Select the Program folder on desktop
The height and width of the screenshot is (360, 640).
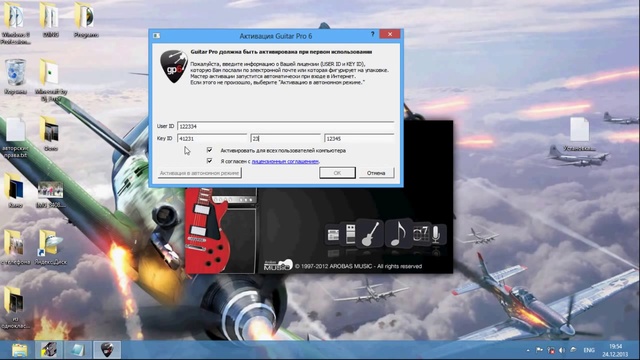click(86, 20)
